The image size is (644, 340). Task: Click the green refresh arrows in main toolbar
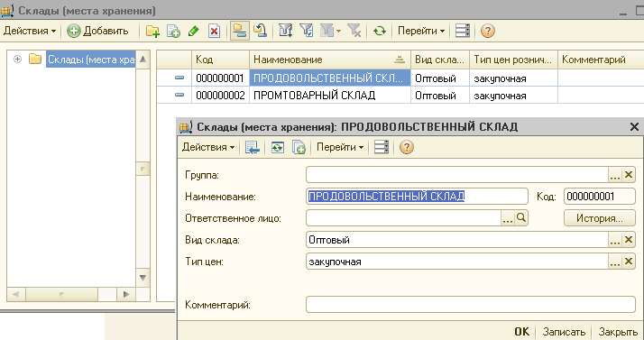(380, 31)
